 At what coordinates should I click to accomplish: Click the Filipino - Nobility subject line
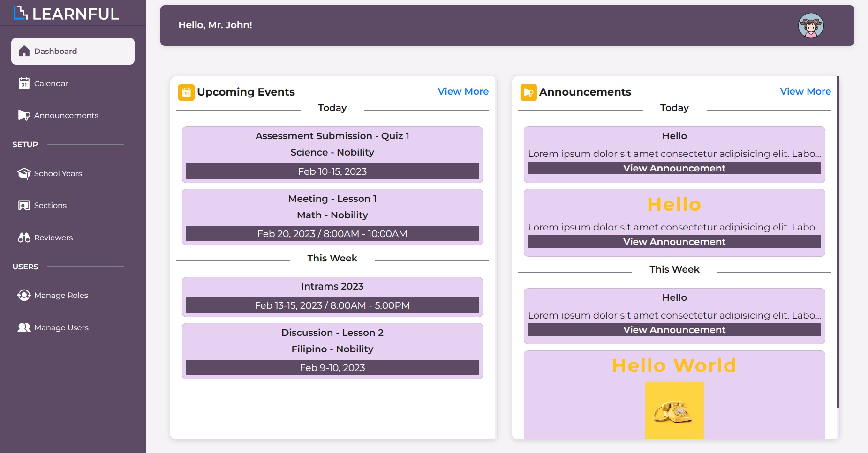(x=332, y=349)
